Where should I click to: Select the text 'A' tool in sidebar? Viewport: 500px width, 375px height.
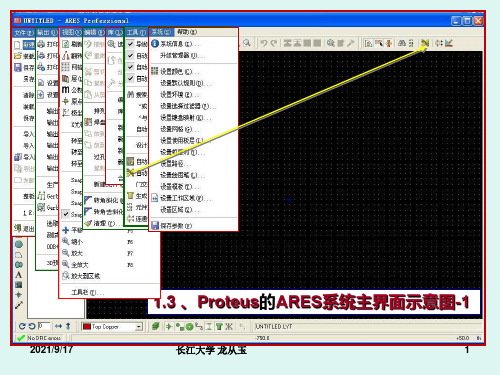coord(19,275)
